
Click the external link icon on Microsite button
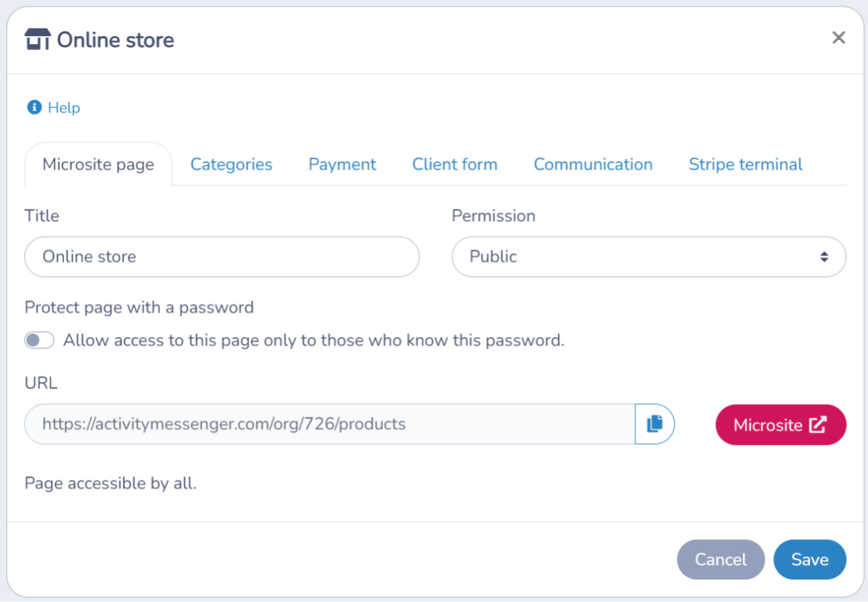(x=818, y=425)
